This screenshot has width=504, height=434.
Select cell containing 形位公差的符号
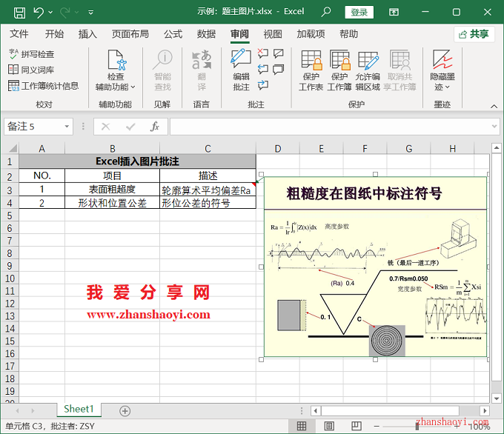[x=208, y=203]
